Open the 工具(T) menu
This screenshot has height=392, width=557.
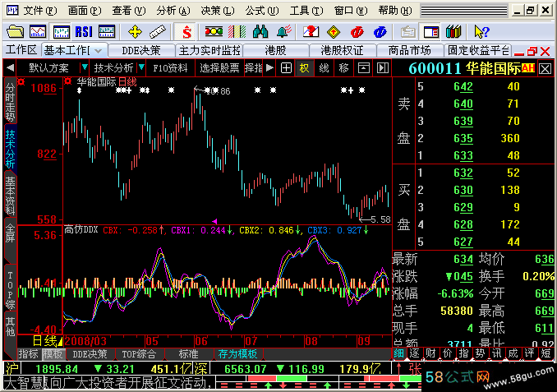tap(306, 11)
